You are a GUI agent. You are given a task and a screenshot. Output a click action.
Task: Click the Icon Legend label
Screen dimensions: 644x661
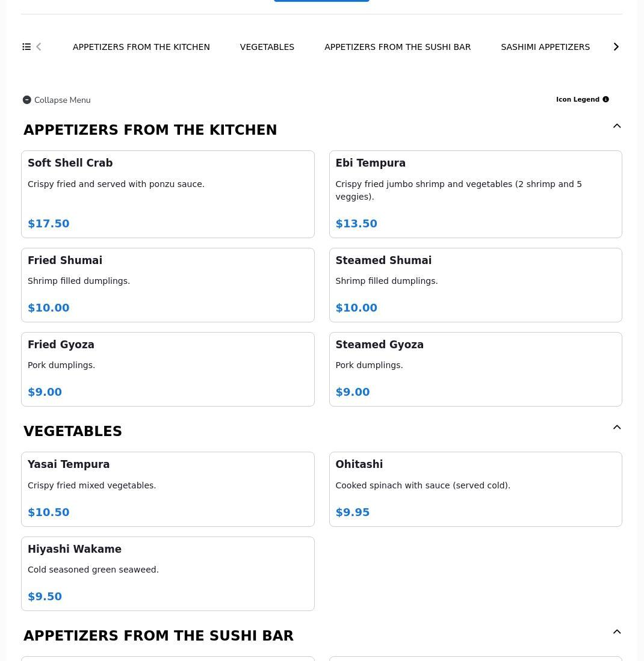tap(577, 100)
